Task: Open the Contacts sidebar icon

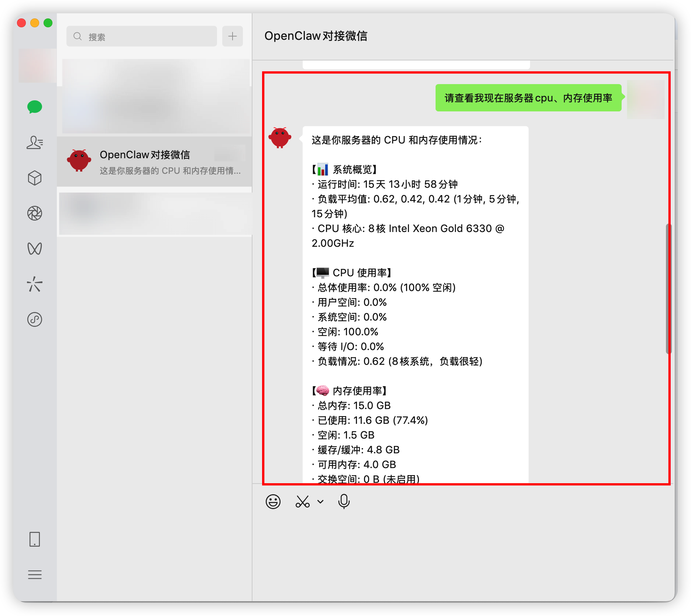Action: click(35, 142)
